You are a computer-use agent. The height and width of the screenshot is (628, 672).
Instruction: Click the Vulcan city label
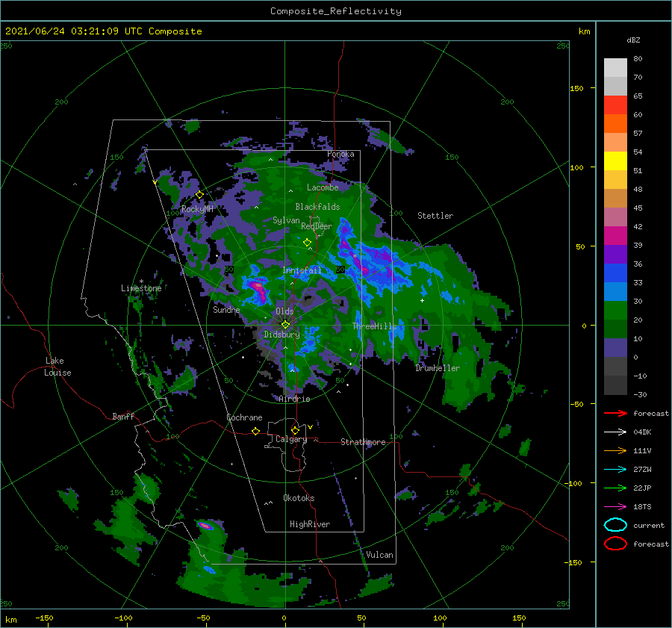point(379,555)
